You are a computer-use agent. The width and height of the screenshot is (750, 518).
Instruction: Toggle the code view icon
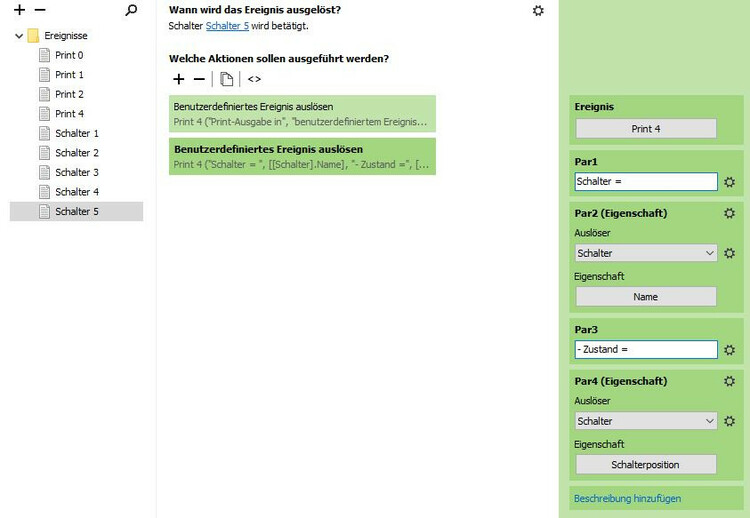pyautogui.click(x=254, y=79)
